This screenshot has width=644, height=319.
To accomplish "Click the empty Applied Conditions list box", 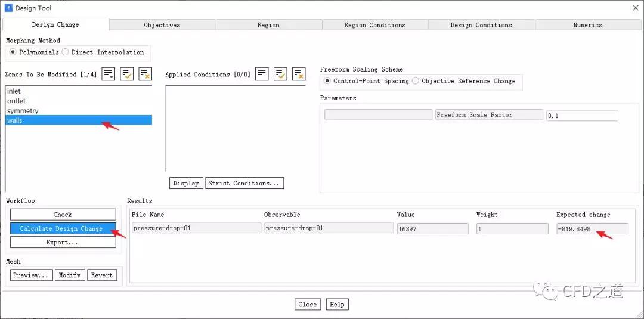I will (236, 128).
